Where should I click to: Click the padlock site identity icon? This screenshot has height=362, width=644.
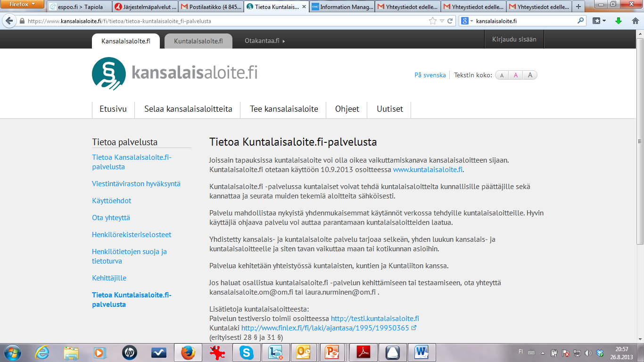(22, 21)
